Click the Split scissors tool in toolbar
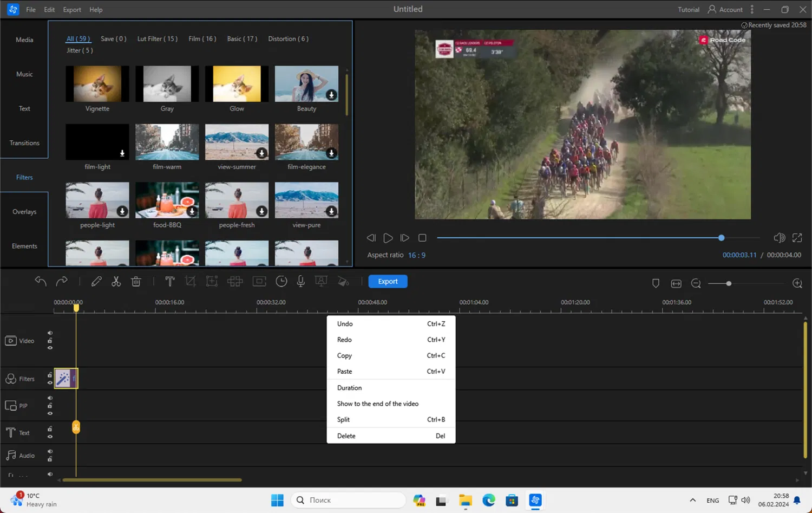 [x=116, y=282]
